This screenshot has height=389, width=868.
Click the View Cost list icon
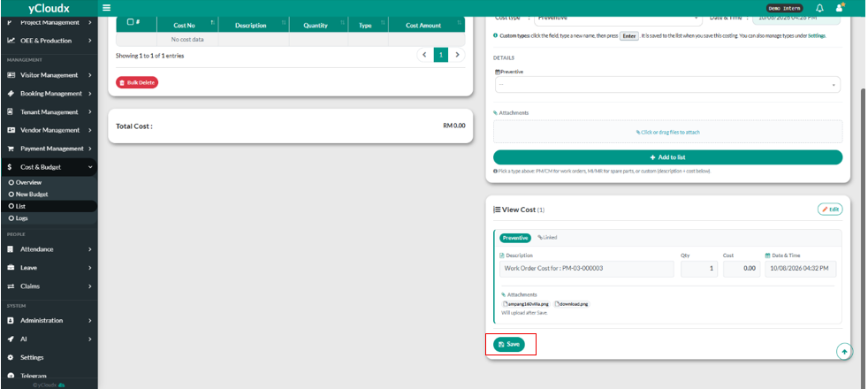tap(497, 210)
